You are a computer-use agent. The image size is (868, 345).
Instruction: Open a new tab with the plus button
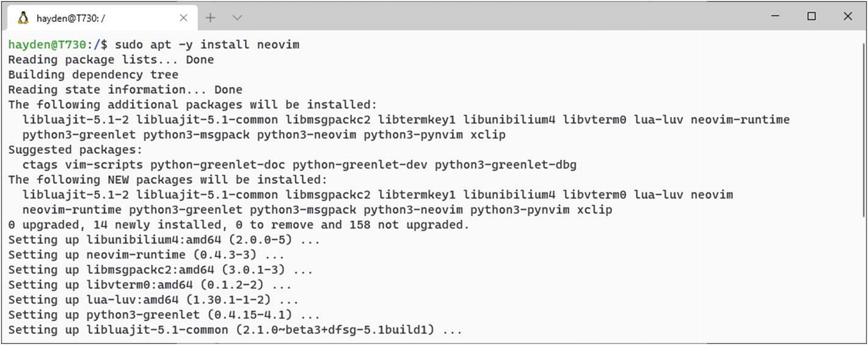coord(210,18)
